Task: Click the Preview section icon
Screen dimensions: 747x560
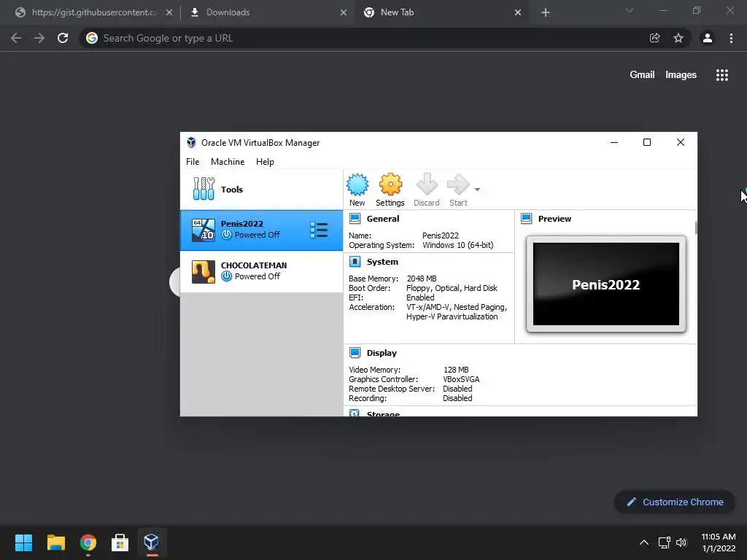Action: pos(527,219)
